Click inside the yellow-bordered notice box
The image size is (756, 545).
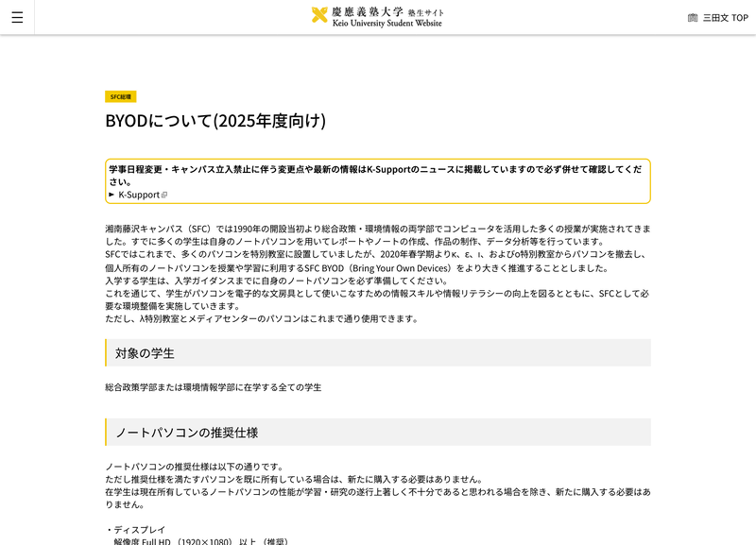point(378,179)
